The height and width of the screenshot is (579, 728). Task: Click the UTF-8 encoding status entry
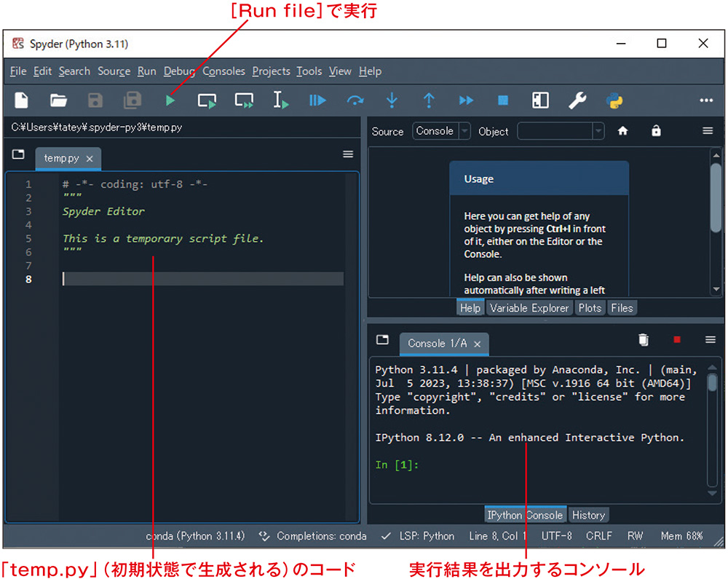[x=557, y=536]
